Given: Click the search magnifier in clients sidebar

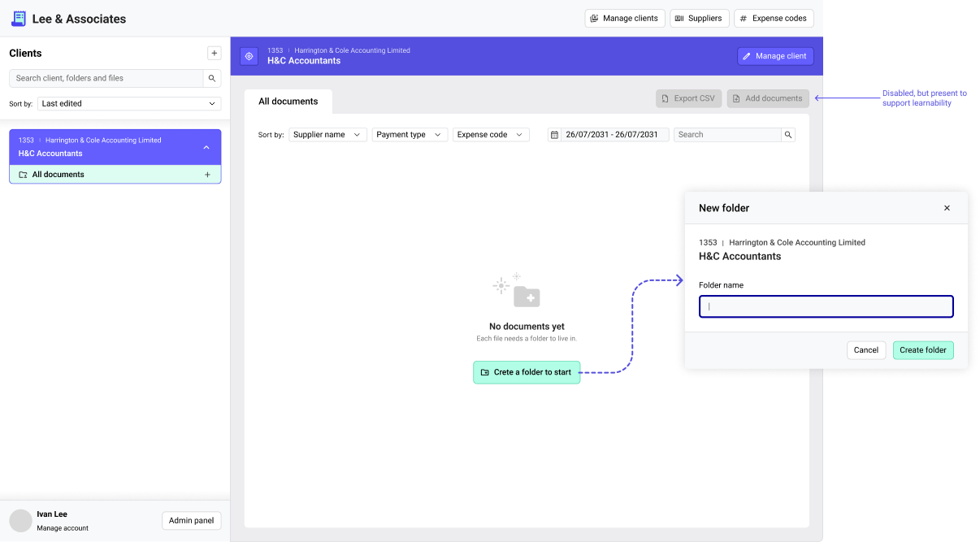Looking at the screenshot, I should click(x=212, y=78).
